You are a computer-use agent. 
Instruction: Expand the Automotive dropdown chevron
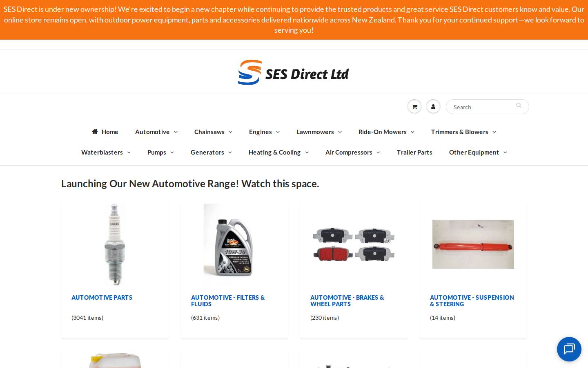(x=176, y=132)
